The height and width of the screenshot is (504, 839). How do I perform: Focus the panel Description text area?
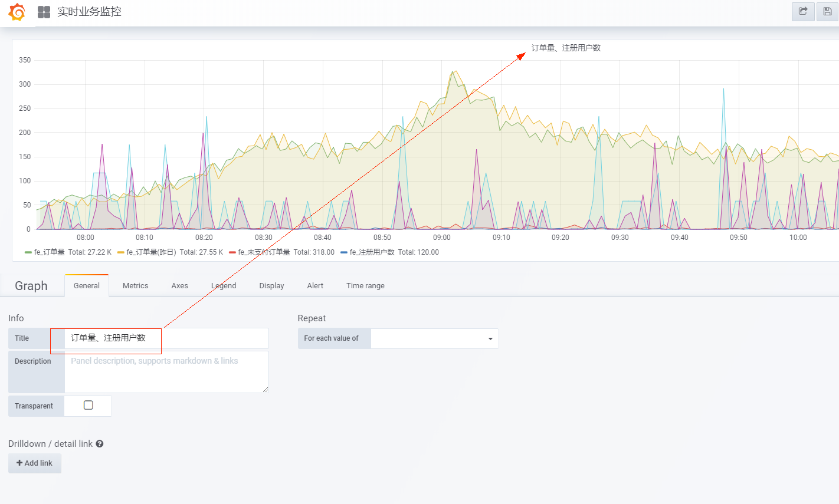[x=166, y=372]
